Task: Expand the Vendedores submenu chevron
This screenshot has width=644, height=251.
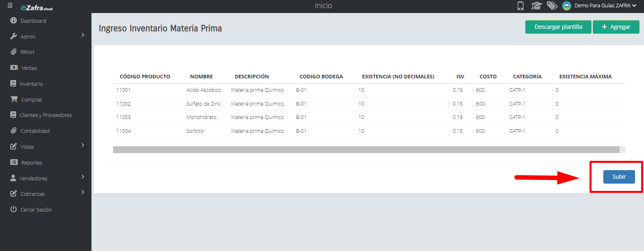Action: tap(83, 177)
